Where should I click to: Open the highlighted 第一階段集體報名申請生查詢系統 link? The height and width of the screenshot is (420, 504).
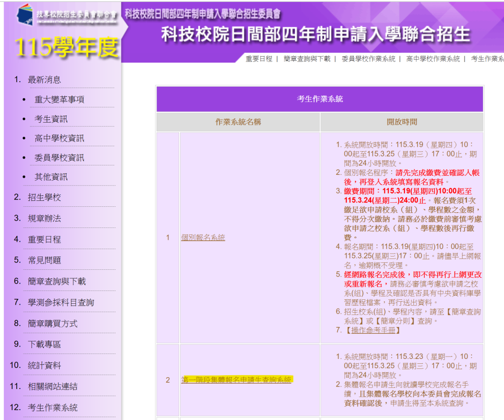236,380
